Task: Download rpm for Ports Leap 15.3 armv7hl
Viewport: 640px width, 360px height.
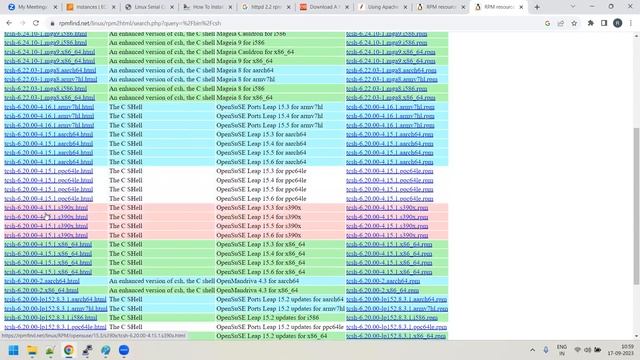Action: [390, 107]
